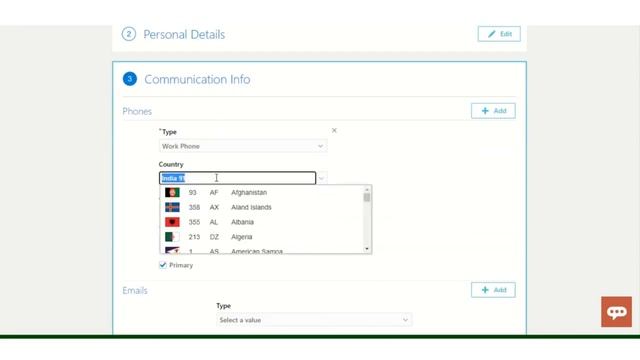Remove the phone entry with the X

pyautogui.click(x=334, y=130)
